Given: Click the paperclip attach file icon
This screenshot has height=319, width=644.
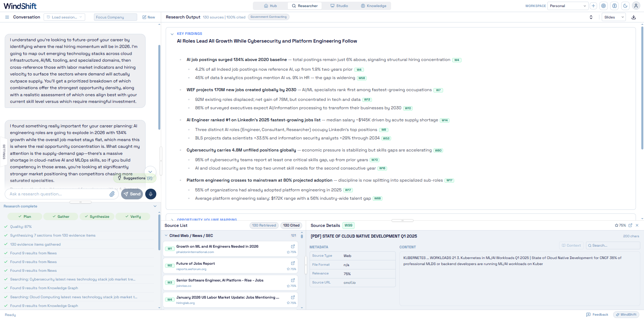Looking at the screenshot, I should coord(112,194).
